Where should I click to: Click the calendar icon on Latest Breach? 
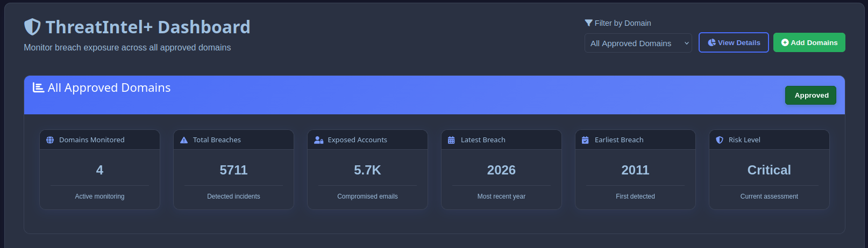[x=451, y=140]
